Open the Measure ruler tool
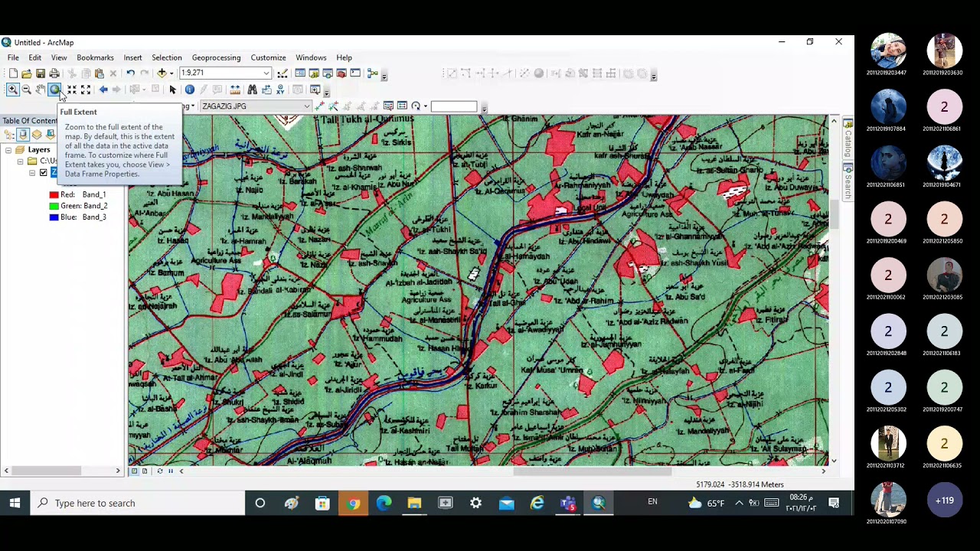Screen dimensions: 980x551 pos(235,90)
